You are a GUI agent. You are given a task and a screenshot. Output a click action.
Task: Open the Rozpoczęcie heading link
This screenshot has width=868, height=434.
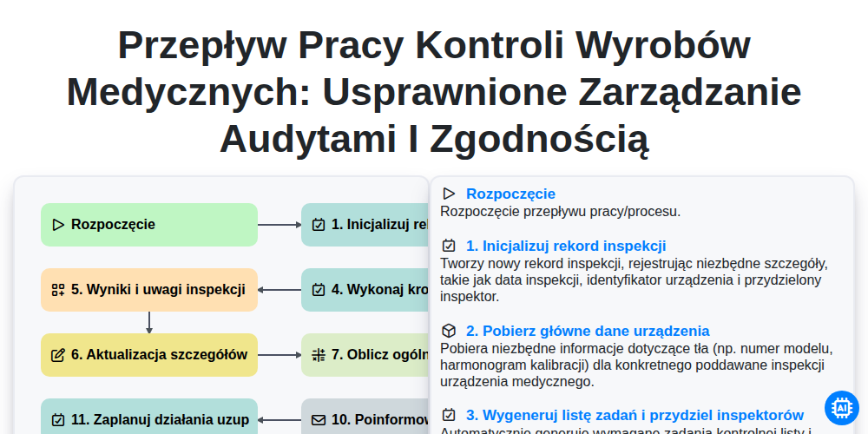(x=510, y=194)
